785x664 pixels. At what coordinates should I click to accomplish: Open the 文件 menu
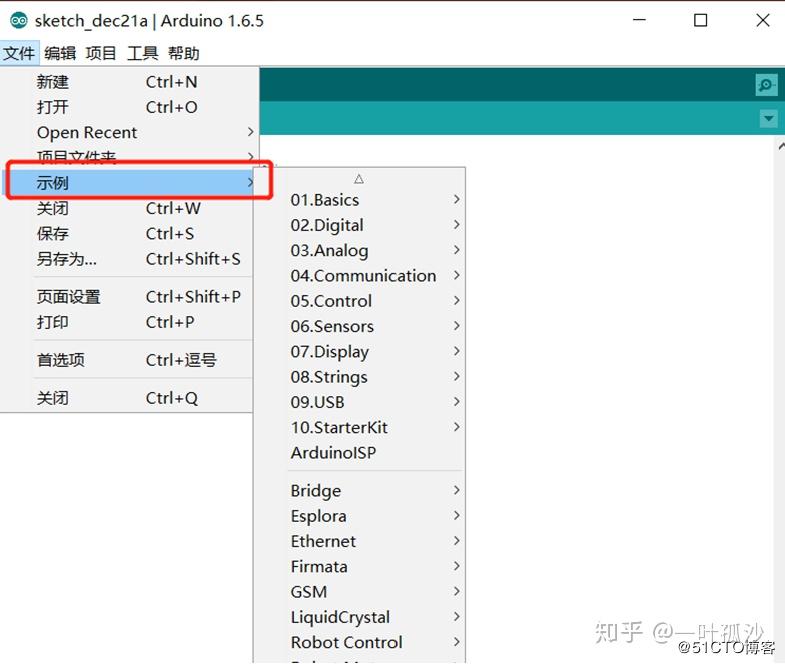[x=20, y=53]
